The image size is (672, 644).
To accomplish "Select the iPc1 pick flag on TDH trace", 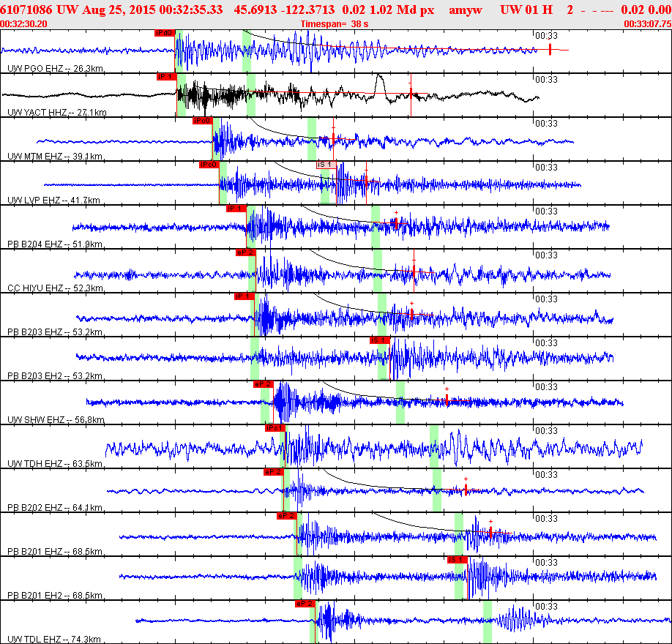I will tap(275, 428).
